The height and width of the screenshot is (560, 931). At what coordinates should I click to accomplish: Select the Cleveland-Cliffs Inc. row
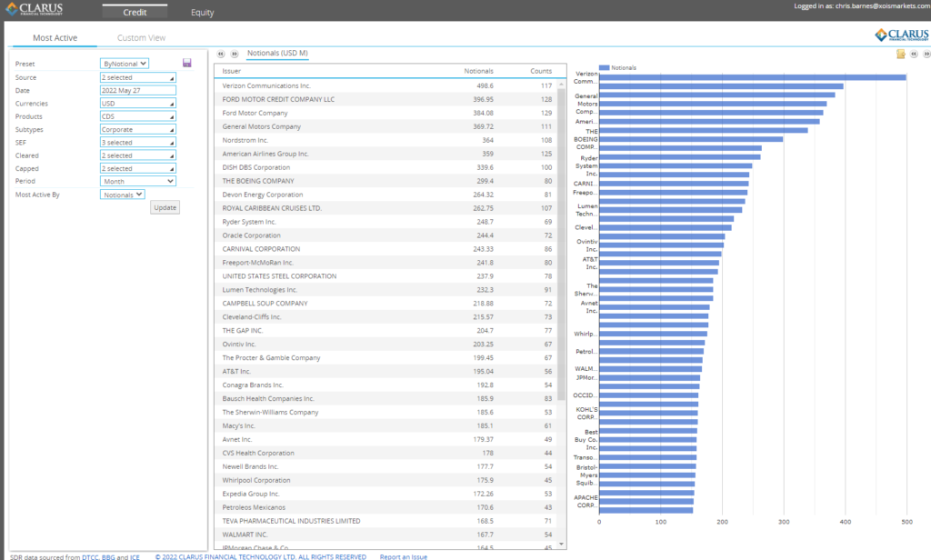[x=385, y=316]
